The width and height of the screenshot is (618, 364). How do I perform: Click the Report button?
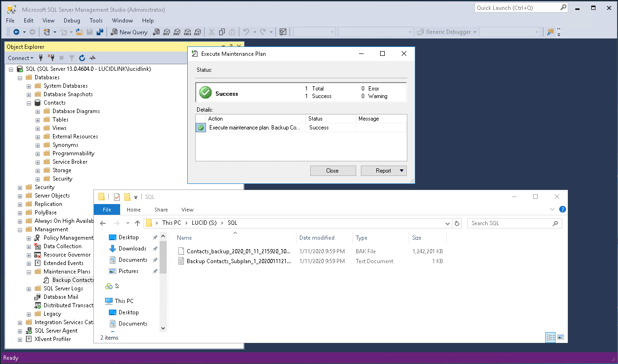[383, 171]
